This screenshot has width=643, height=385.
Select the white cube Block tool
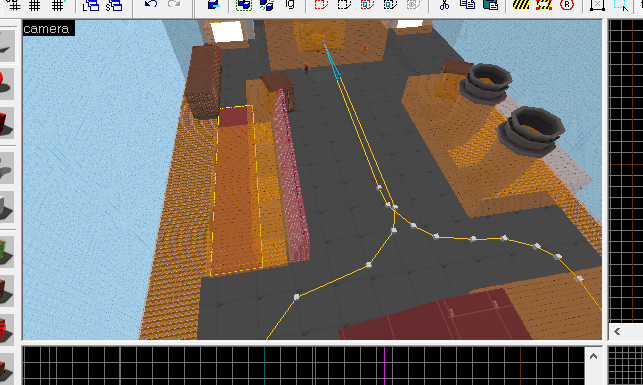pos(7,207)
